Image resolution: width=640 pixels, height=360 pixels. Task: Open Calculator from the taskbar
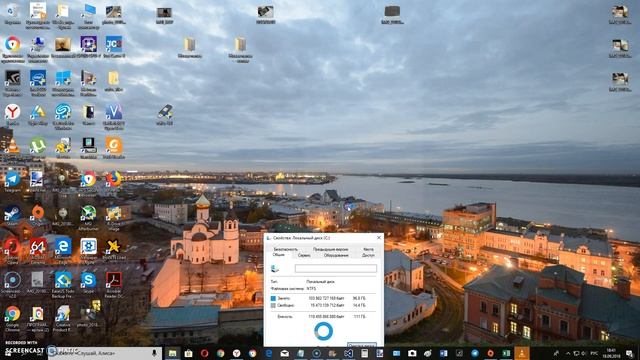[364, 353]
